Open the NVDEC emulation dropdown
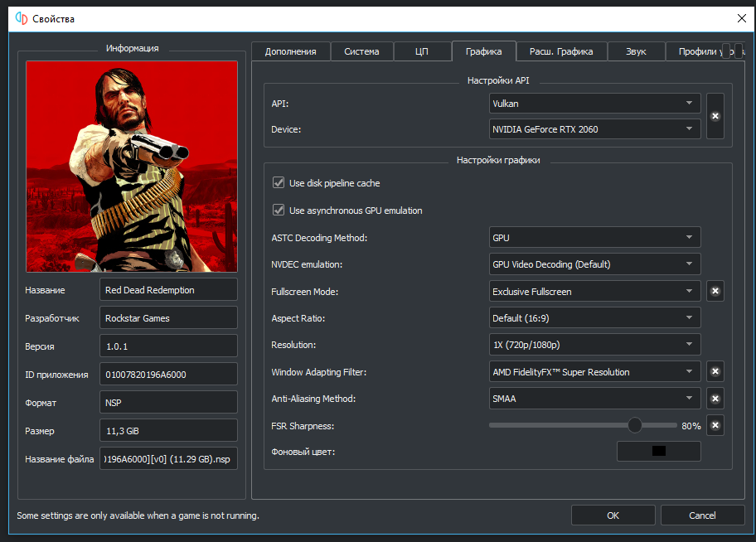The height and width of the screenshot is (542, 756). click(594, 264)
